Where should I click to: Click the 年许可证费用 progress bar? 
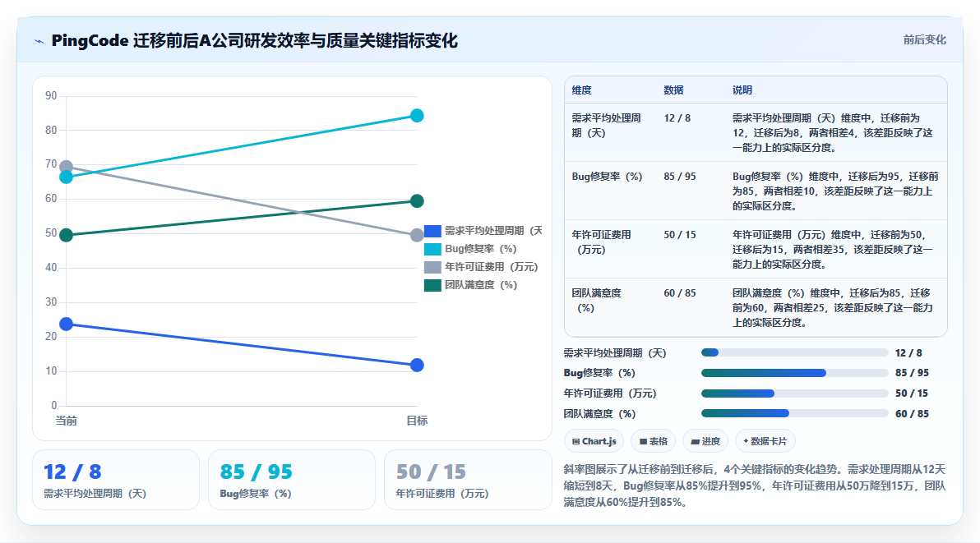click(x=794, y=393)
